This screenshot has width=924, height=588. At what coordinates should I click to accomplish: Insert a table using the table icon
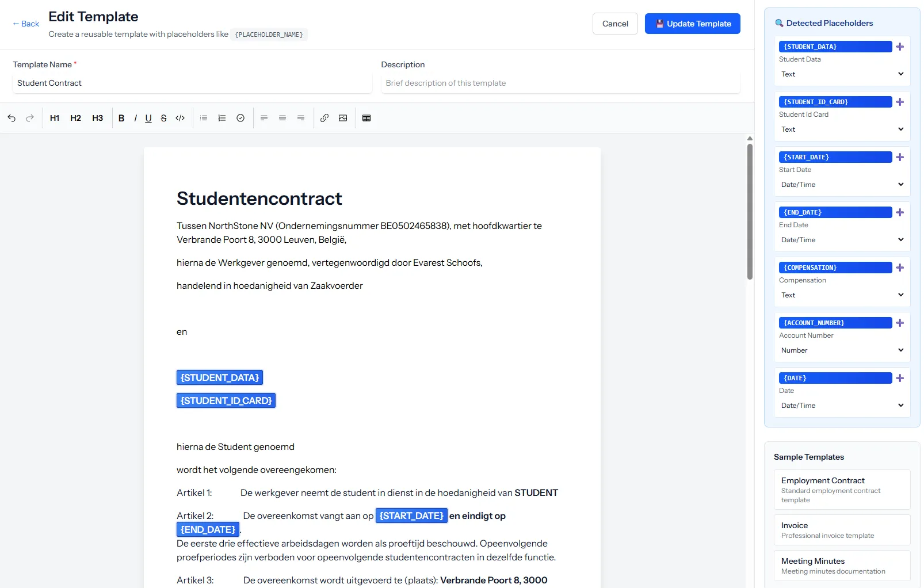[367, 118]
